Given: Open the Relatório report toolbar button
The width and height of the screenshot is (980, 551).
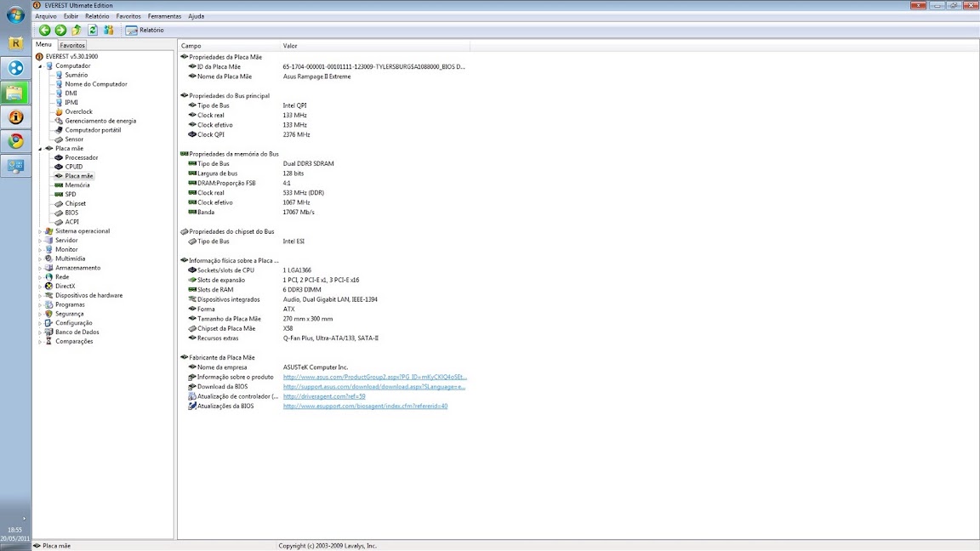Looking at the screenshot, I should [x=145, y=30].
